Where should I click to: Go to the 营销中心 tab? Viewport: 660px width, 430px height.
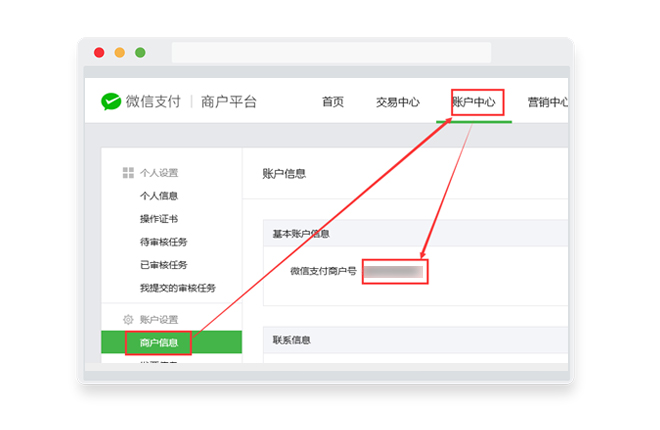pos(548,102)
